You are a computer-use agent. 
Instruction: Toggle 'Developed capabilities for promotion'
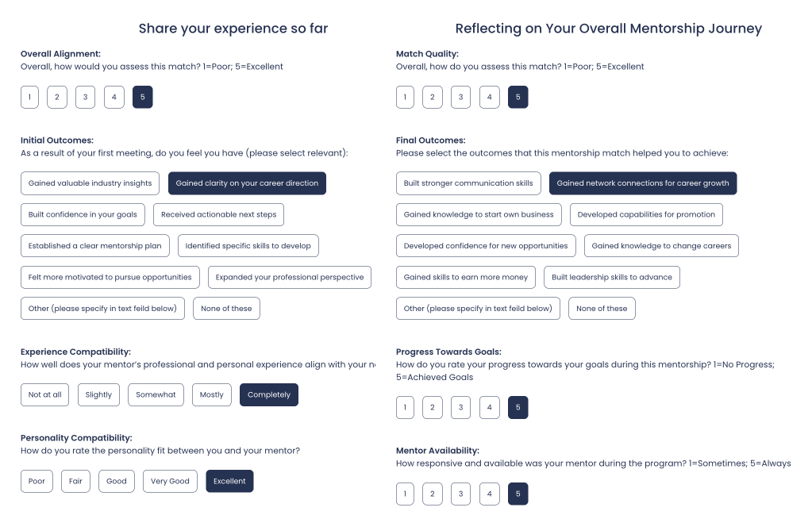click(x=646, y=214)
